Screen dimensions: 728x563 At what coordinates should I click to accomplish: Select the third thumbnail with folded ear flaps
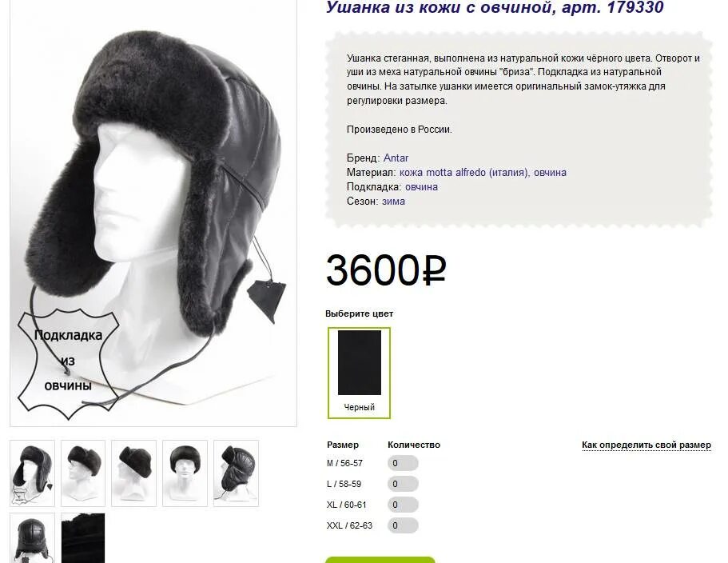[x=134, y=473]
